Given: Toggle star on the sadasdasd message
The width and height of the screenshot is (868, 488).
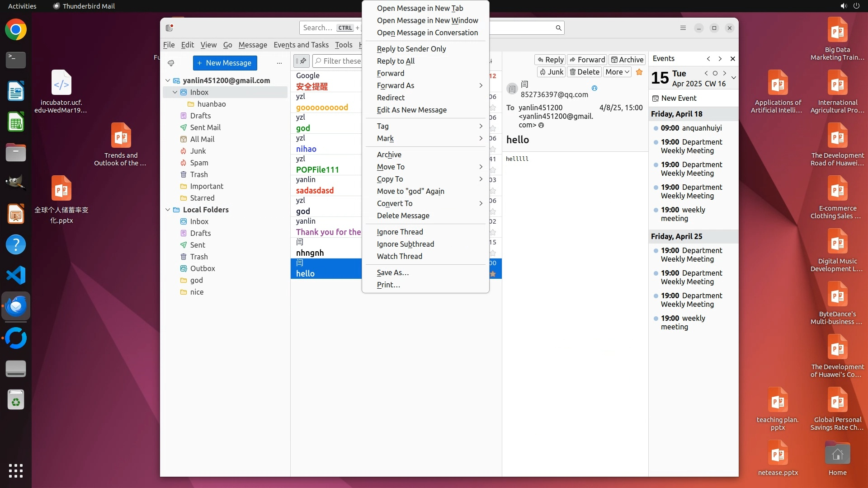Looking at the screenshot, I should 493,191.
